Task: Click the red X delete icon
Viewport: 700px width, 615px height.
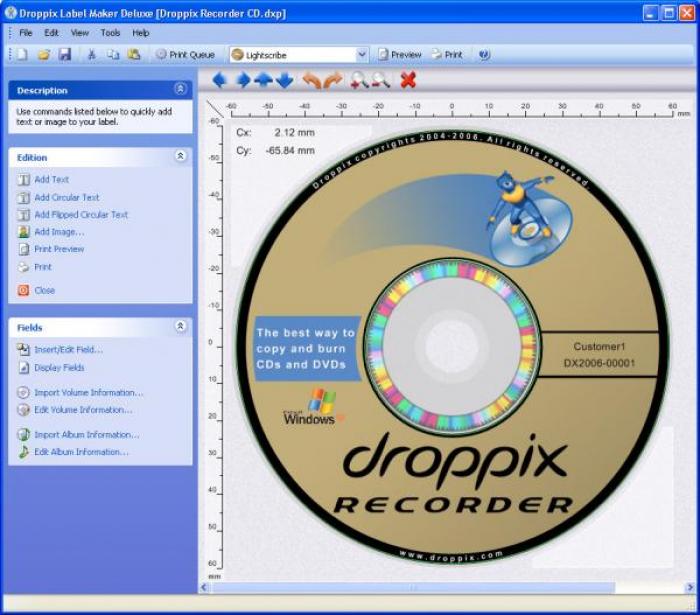Action: tap(408, 80)
